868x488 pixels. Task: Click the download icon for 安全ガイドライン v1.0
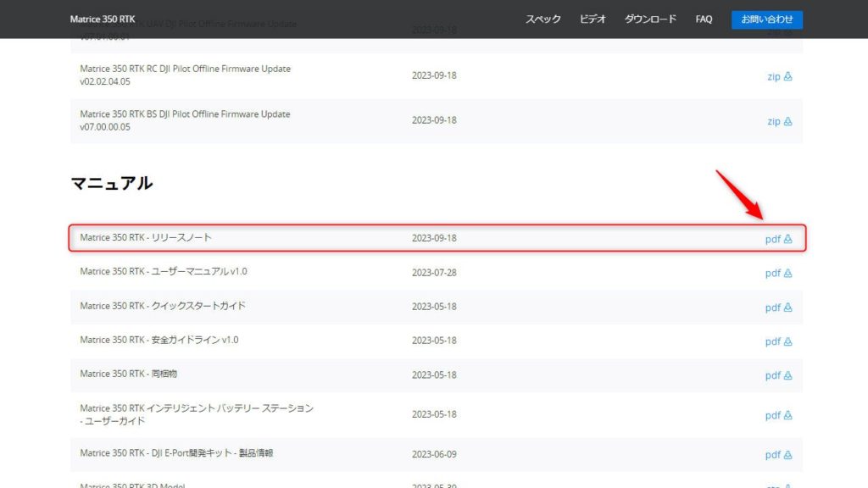[790, 341]
